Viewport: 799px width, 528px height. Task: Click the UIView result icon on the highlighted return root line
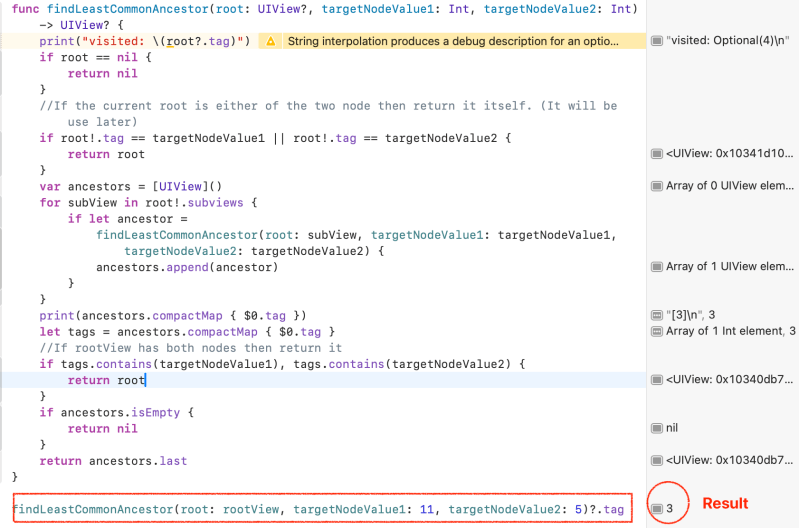(x=656, y=380)
